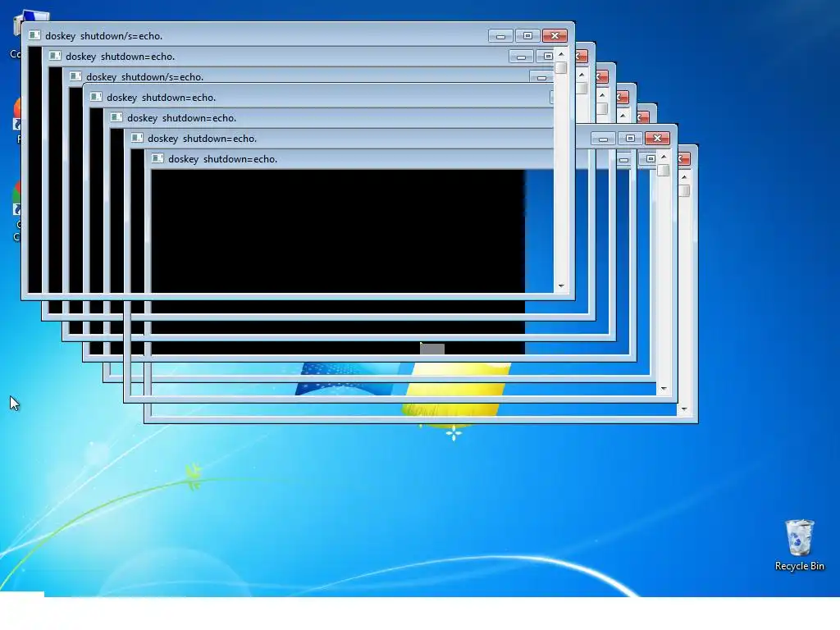Select the fourth cascaded window's 'doskey shutdown=echo.' title

pos(162,98)
